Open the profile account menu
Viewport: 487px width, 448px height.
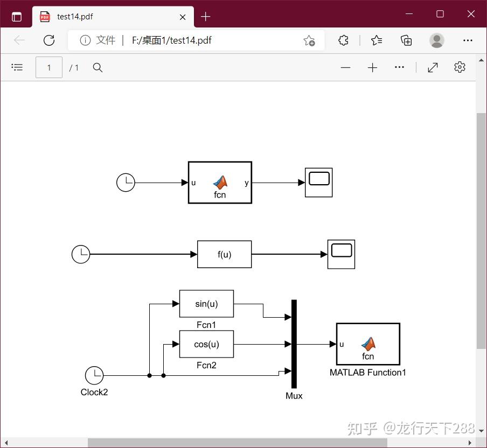pyautogui.click(x=436, y=40)
